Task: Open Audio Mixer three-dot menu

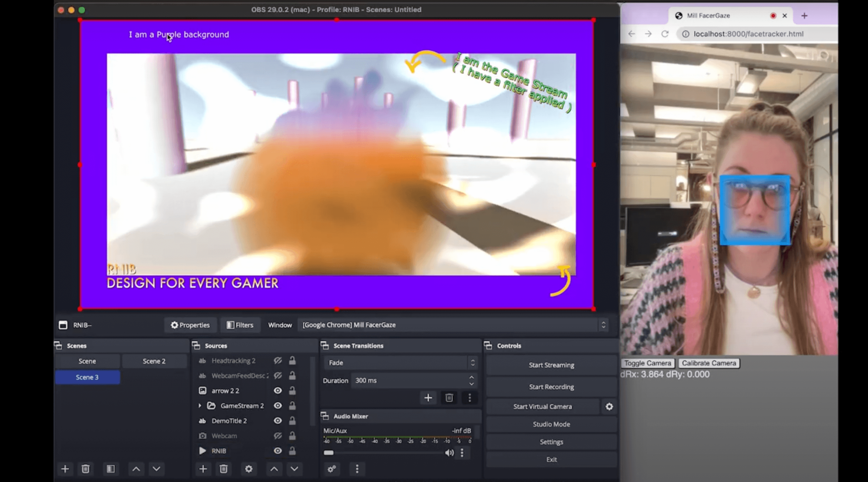Action: [x=357, y=469]
